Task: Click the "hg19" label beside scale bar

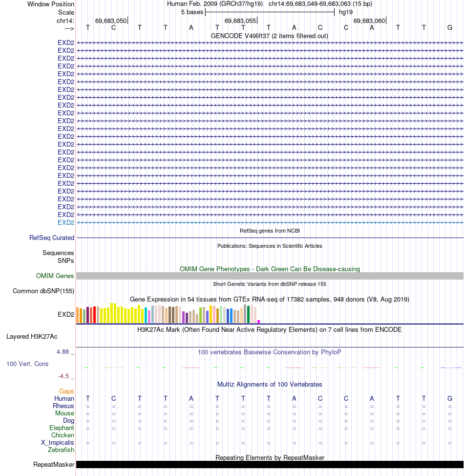Action: click(x=346, y=12)
